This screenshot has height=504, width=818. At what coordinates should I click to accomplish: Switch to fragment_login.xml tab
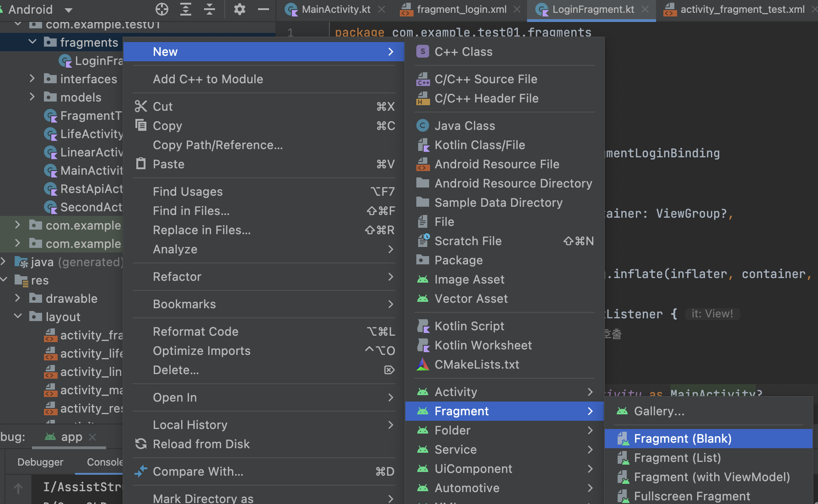[462, 9]
